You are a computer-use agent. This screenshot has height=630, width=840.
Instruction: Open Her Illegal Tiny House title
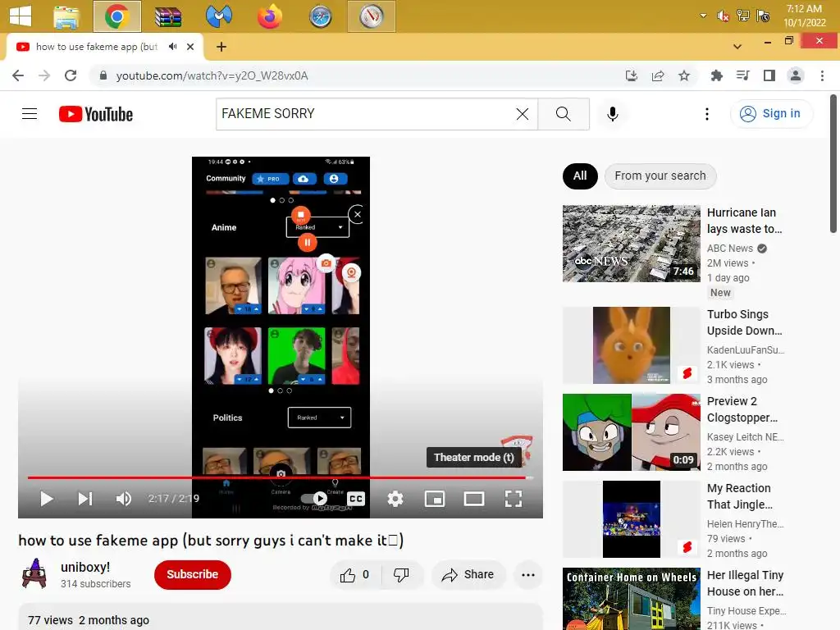(x=745, y=583)
